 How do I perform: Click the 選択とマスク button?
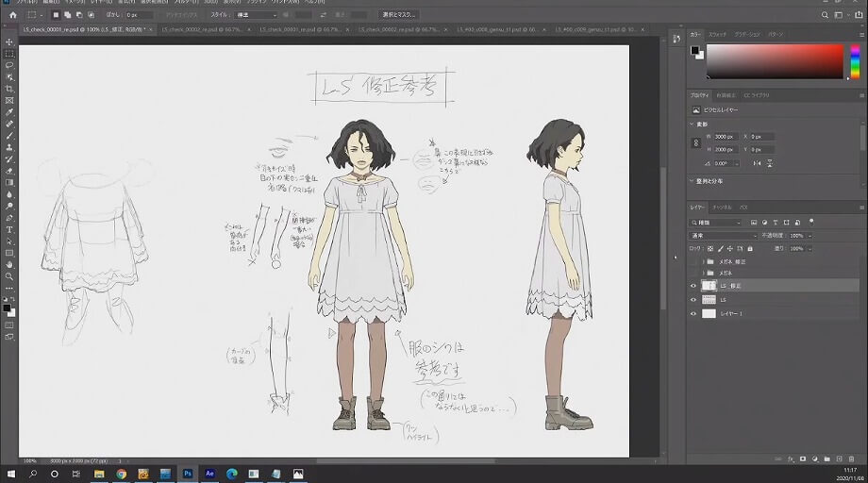coord(398,15)
